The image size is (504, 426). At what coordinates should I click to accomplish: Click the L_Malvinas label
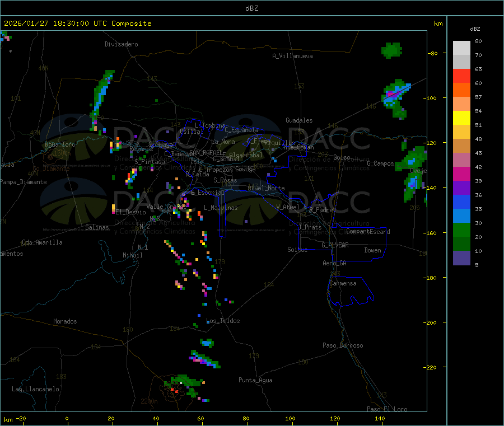(x=221, y=208)
